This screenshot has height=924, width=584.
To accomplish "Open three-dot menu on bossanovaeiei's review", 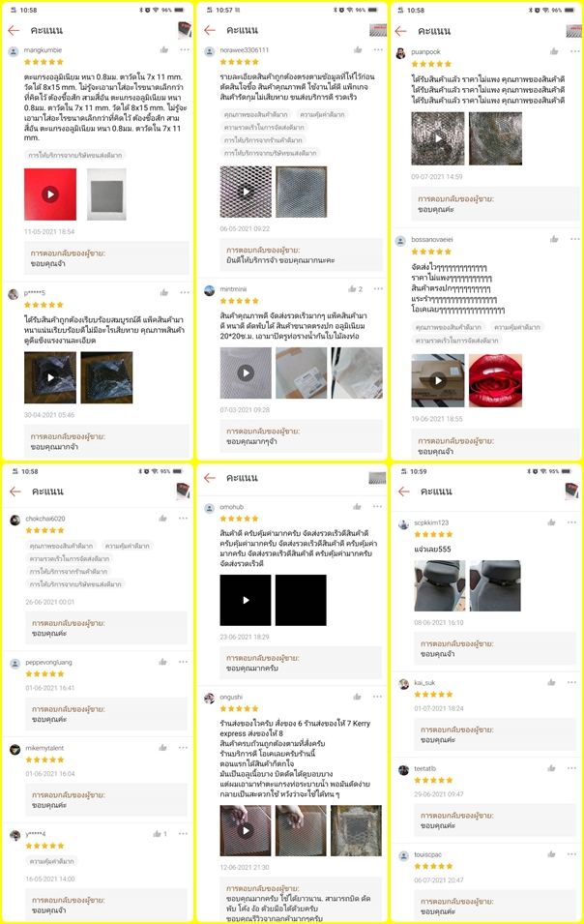I will pyautogui.click(x=574, y=239).
